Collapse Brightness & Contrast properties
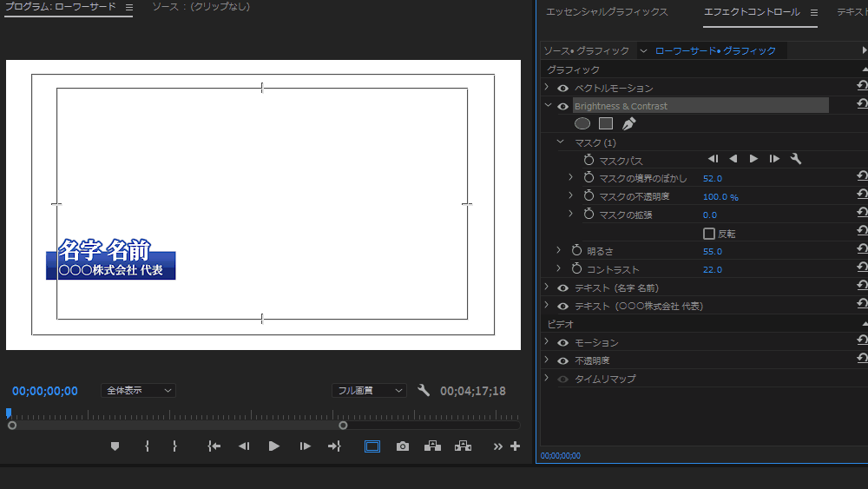Viewport: 868px width, 489px height. point(548,105)
